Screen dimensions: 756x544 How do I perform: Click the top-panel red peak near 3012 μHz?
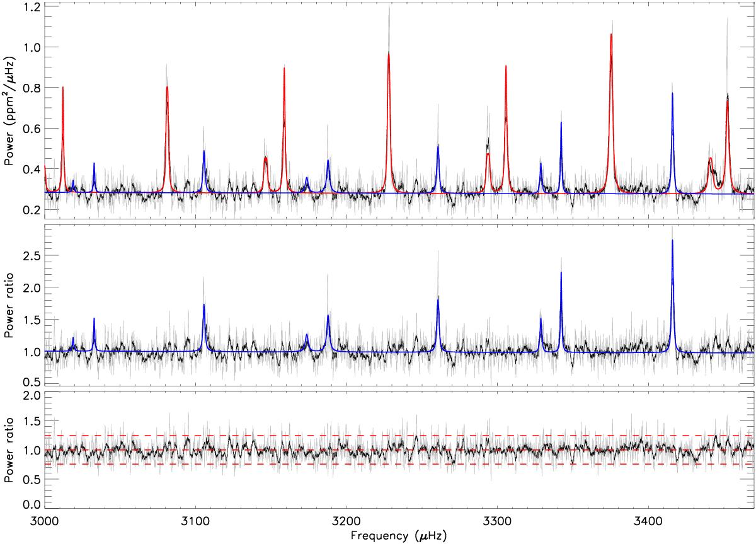[x=63, y=88]
